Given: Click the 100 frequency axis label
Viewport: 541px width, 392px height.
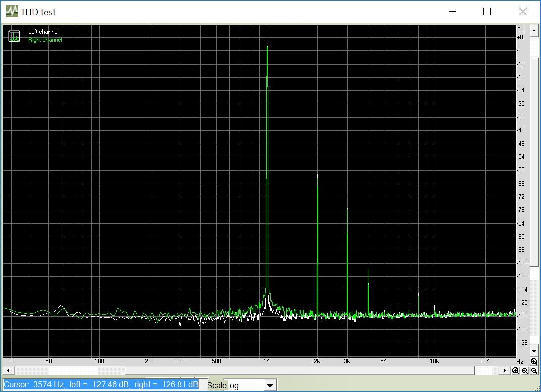Looking at the screenshot, I should click(x=99, y=361).
